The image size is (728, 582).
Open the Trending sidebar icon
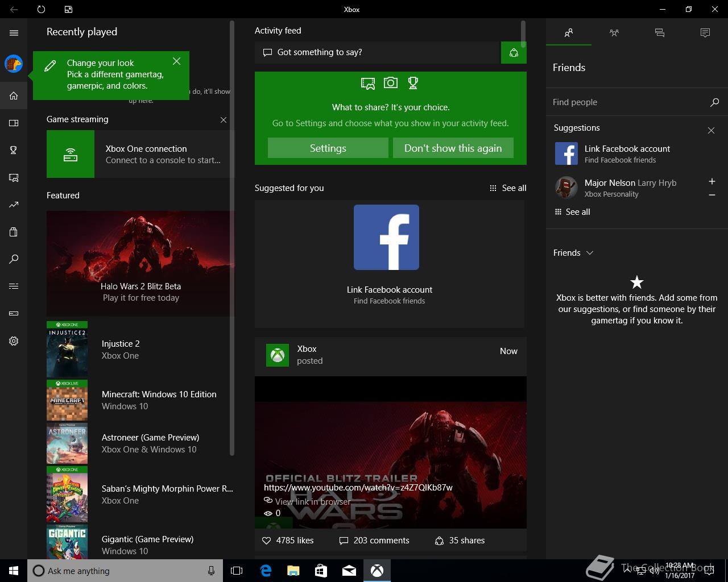coord(14,205)
